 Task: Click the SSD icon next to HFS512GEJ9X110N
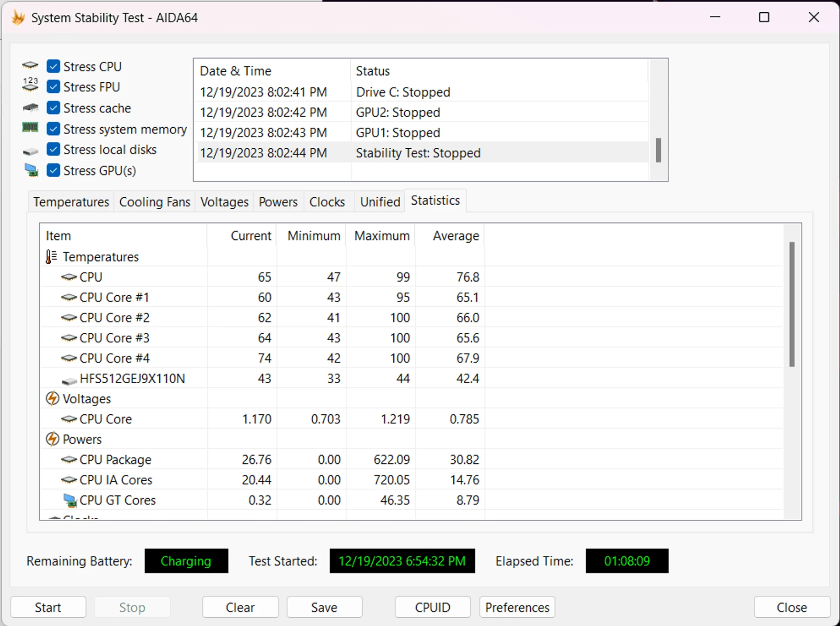coord(69,381)
